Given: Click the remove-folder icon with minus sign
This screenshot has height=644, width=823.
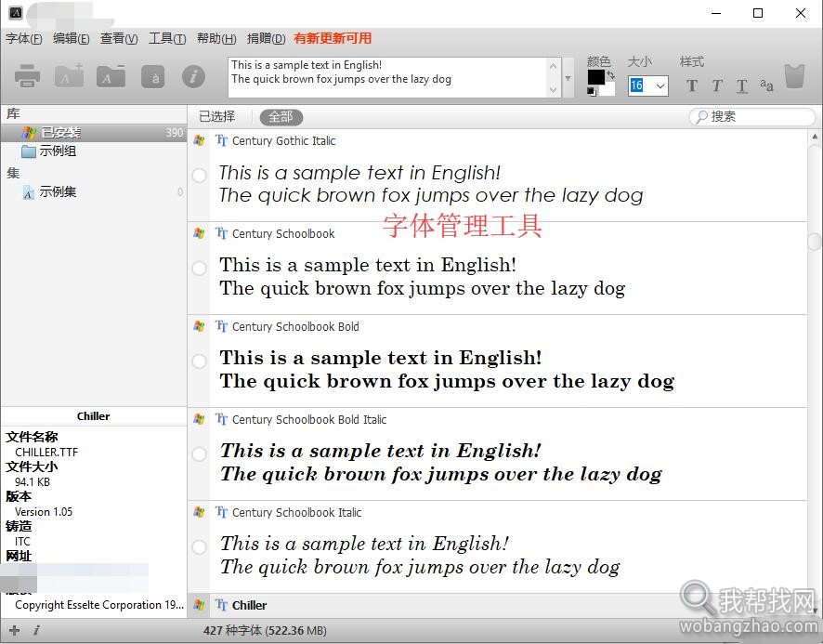Looking at the screenshot, I should (x=111, y=75).
